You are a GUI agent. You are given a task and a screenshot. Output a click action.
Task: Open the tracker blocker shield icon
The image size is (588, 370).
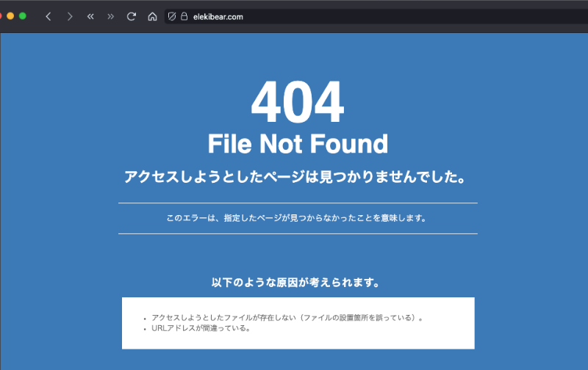coord(171,16)
